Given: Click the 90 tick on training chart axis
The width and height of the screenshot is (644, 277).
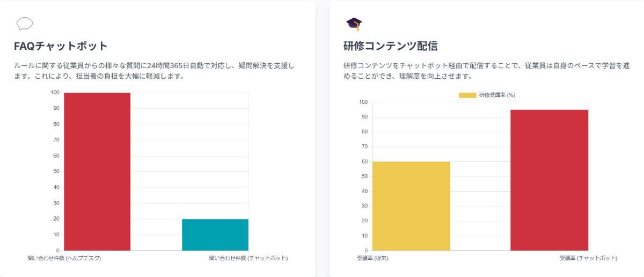Looking at the screenshot, I should 364,117.
